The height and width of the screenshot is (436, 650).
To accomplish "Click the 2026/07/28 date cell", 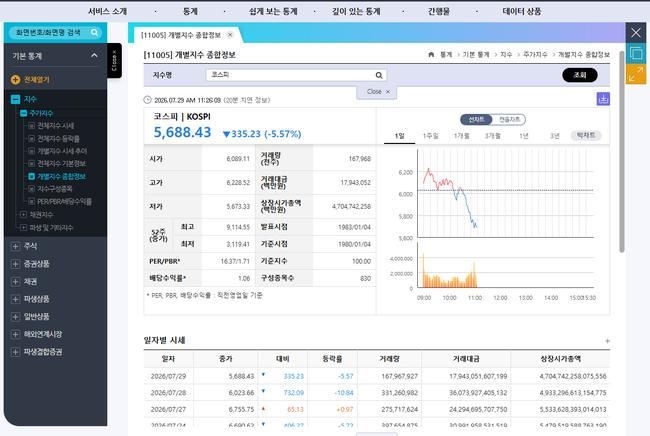I will pyautogui.click(x=168, y=393).
